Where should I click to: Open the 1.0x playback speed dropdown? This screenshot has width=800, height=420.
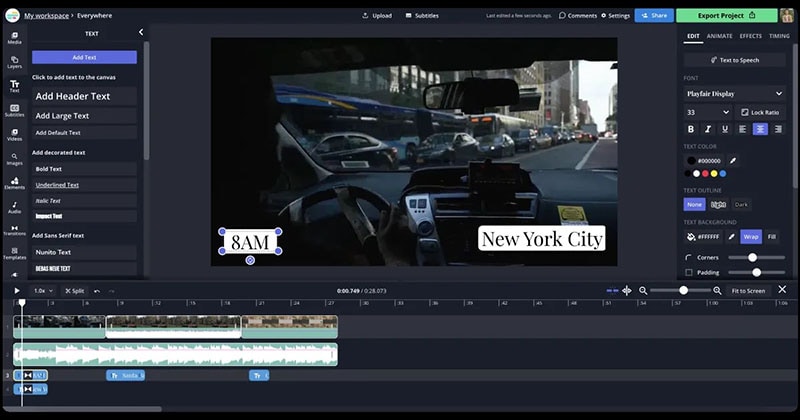43,291
